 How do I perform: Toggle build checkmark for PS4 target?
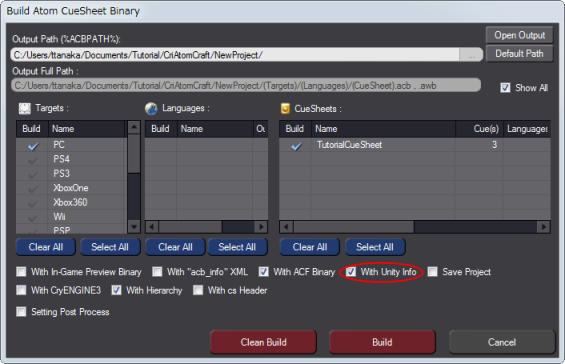pyautogui.click(x=33, y=160)
